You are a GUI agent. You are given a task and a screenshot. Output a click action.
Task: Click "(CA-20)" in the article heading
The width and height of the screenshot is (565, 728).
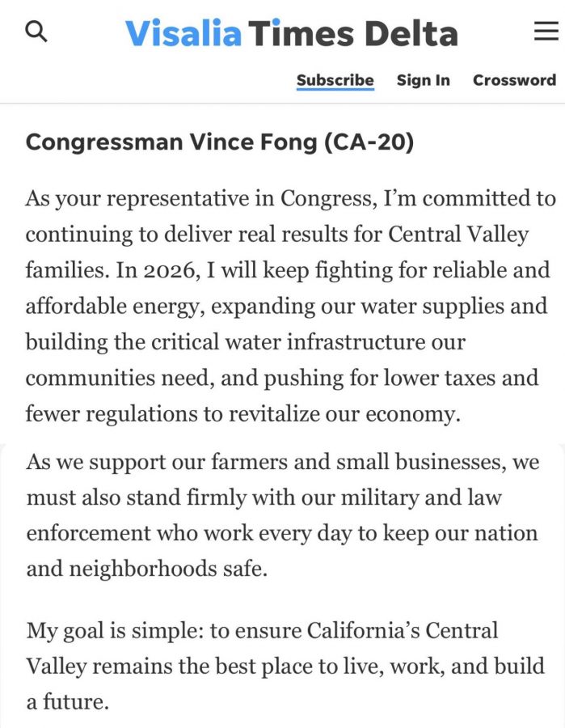tap(369, 143)
